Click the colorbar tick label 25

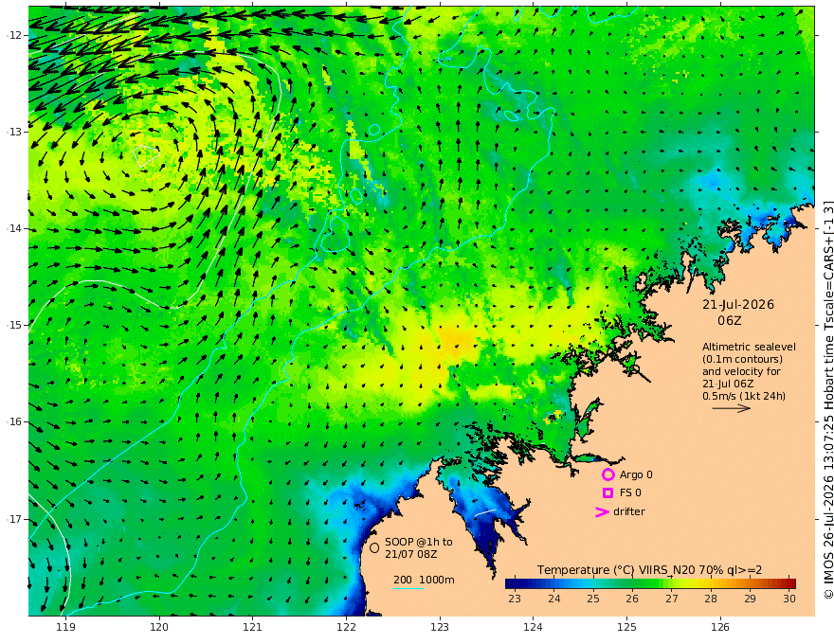593,599
